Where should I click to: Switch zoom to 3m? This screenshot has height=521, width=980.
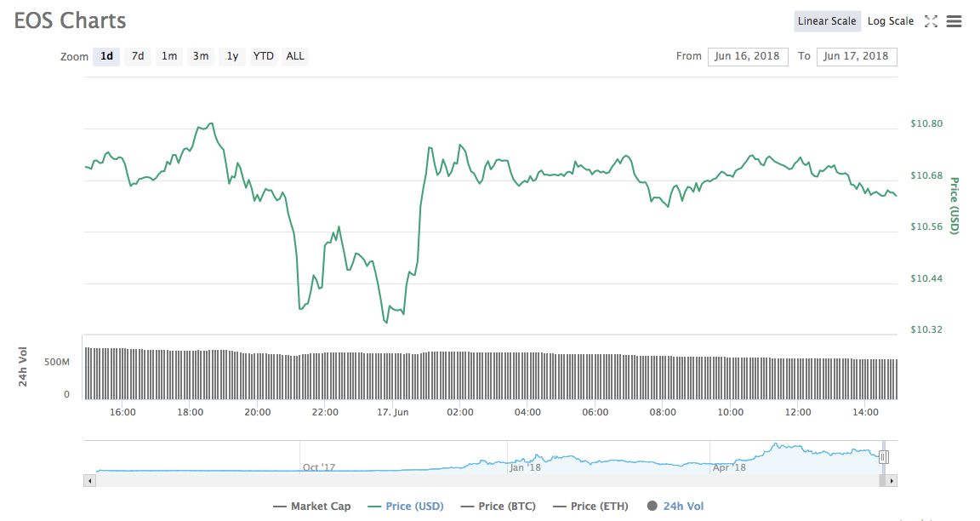pyautogui.click(x=201, y=56)
